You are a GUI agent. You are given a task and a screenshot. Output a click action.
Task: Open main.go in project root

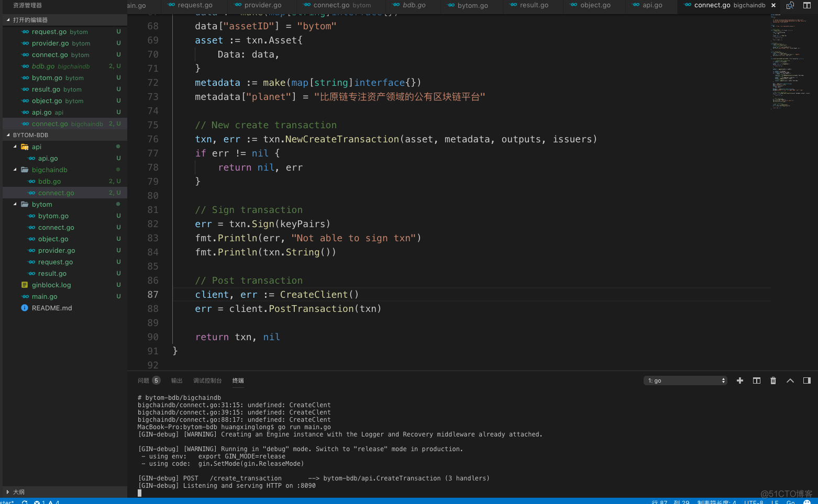pyautogui.click(x=65, y=297)
